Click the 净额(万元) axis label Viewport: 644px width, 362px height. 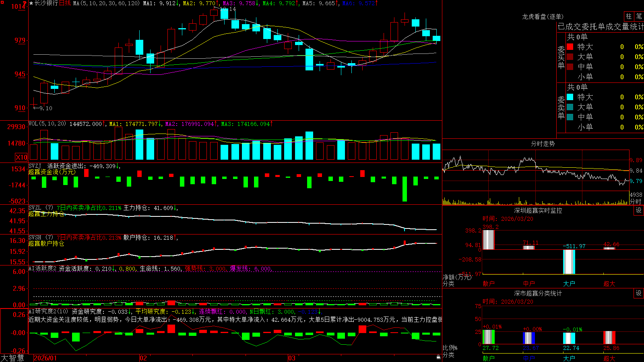click(x=457, y=277)
